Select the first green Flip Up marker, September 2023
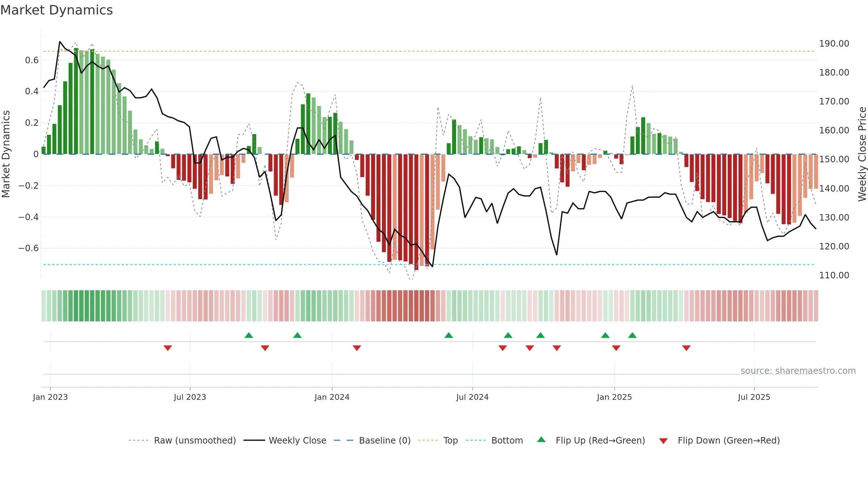 point(249,335)
